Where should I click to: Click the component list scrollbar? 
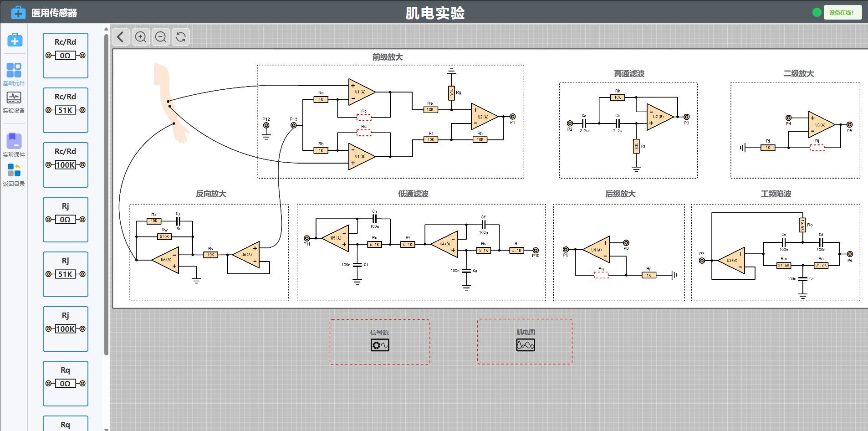[x=107, y=194]
